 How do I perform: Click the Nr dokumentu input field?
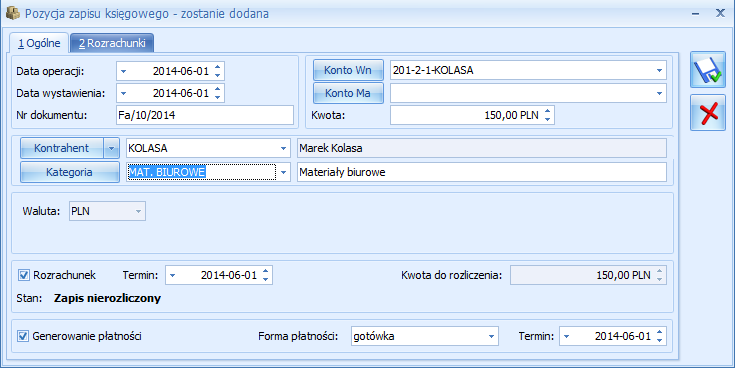point(205,115)
